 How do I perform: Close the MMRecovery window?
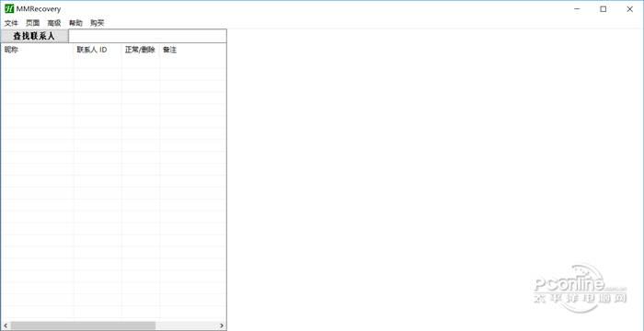point(629,9)
